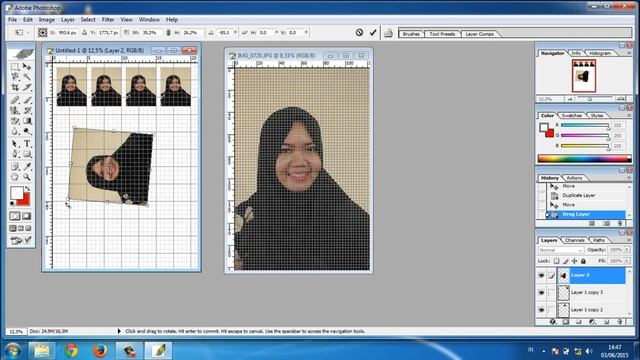The height and width of the screenshot is (360, 640).
Task: Add a layer style from Layers panel footer
Action: [553, 322]
